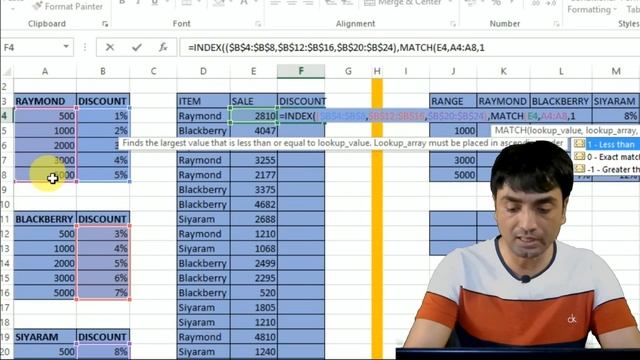Screen dimensions: 640x360
Task: Click sale value 4047 cell
Action: tap(253, 131)
